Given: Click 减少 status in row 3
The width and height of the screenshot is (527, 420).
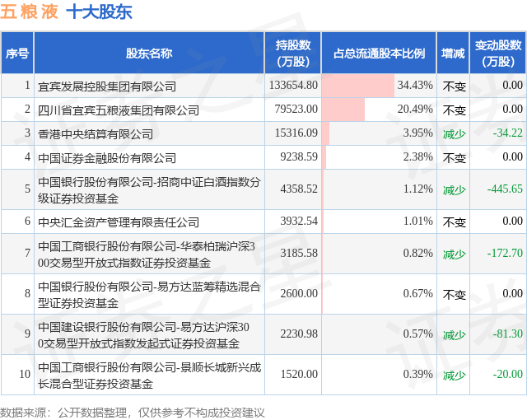Looking at the screenshot, I should 454,134.
